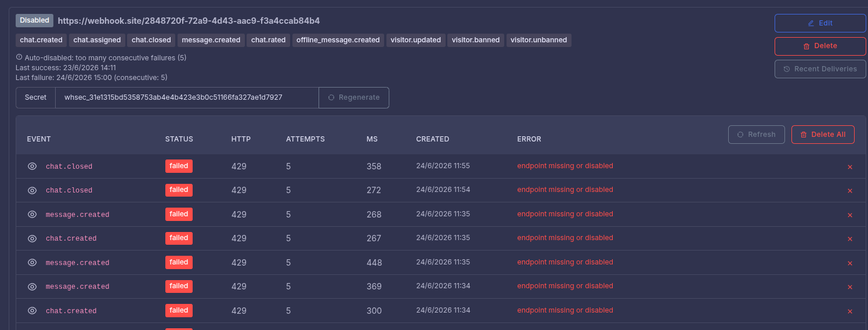
Task: Select the visitor.updated event tag
Action: pos(415,40)
